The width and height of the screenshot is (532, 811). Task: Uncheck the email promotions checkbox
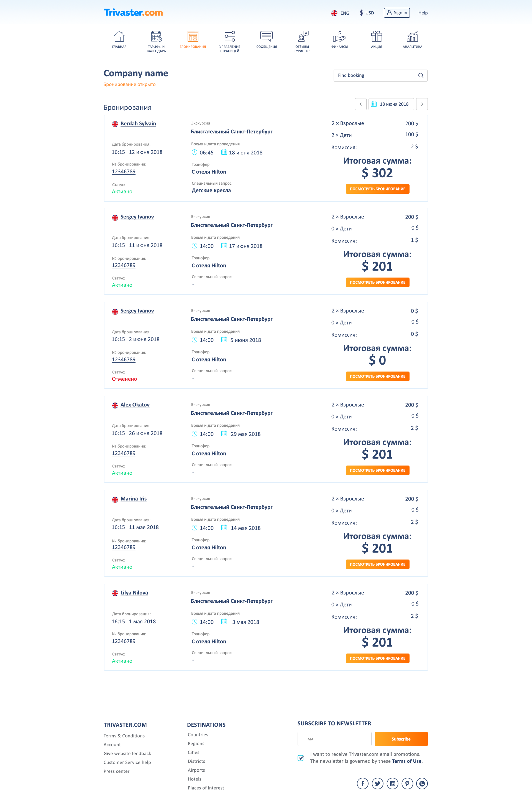pyautogui.click(x=300, y=758)
